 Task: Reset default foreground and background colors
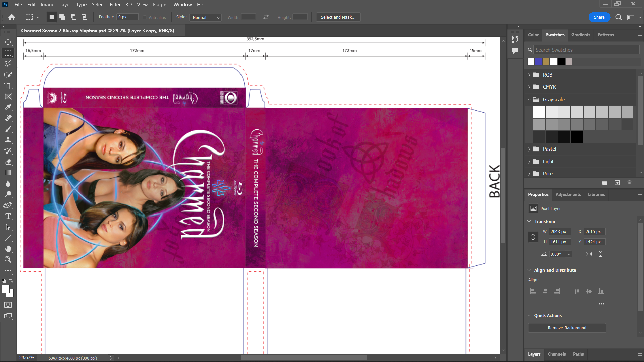pos(4,281)
